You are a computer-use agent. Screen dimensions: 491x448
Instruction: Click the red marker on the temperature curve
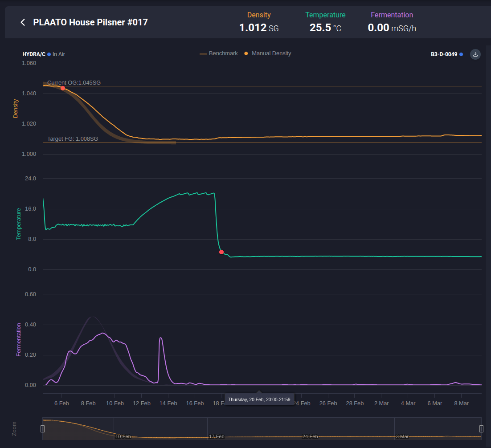pyautogui.click(x=221, y=252)
